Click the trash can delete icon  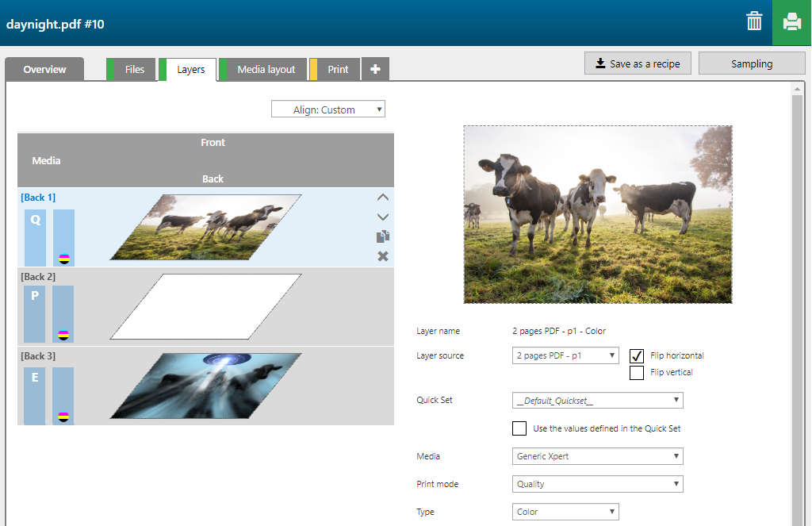[x=754, y=21]
